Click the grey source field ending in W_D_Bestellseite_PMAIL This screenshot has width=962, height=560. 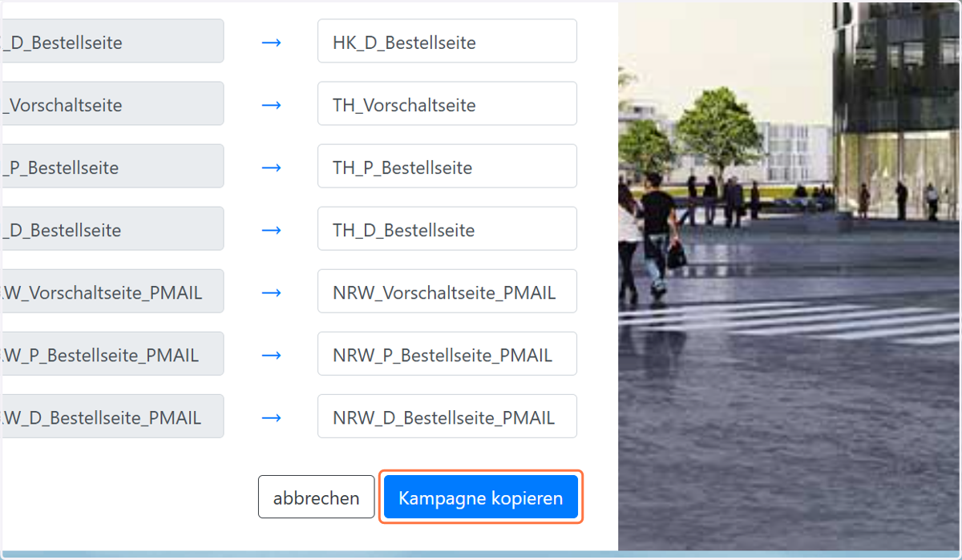[112, 417]
